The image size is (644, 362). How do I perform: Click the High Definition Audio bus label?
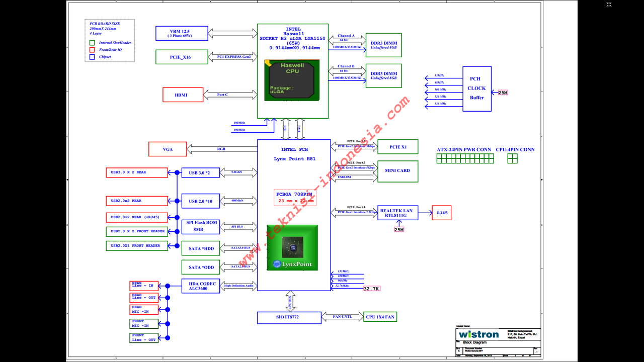(x=238, y=286)
